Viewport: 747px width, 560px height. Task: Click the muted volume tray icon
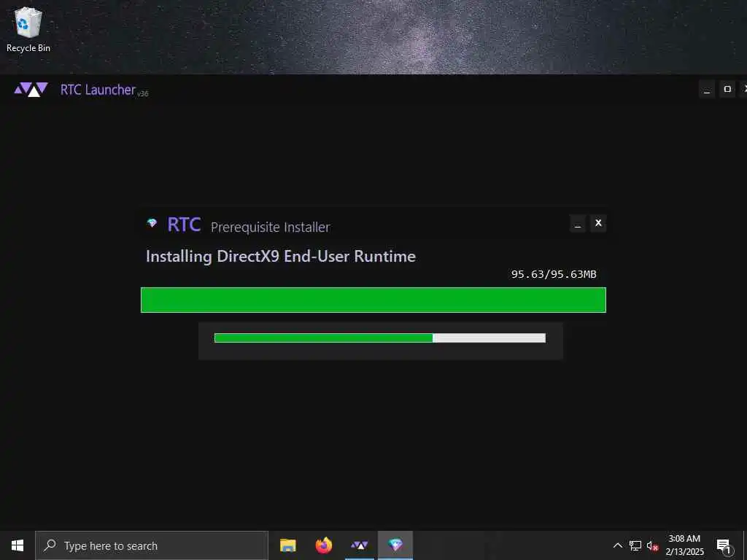coord(652,545)
